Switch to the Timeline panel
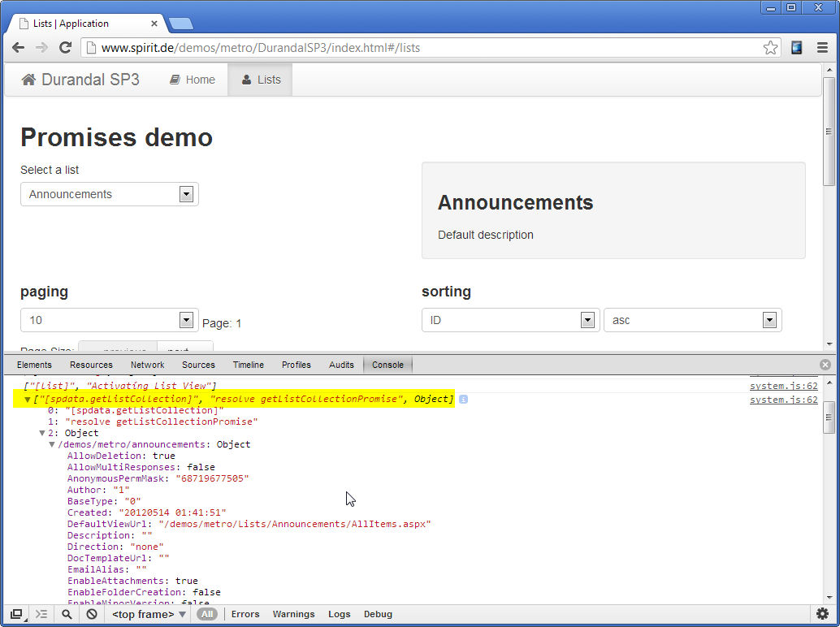Viewport: 840px width, 627px height. [x=248, y=365]
